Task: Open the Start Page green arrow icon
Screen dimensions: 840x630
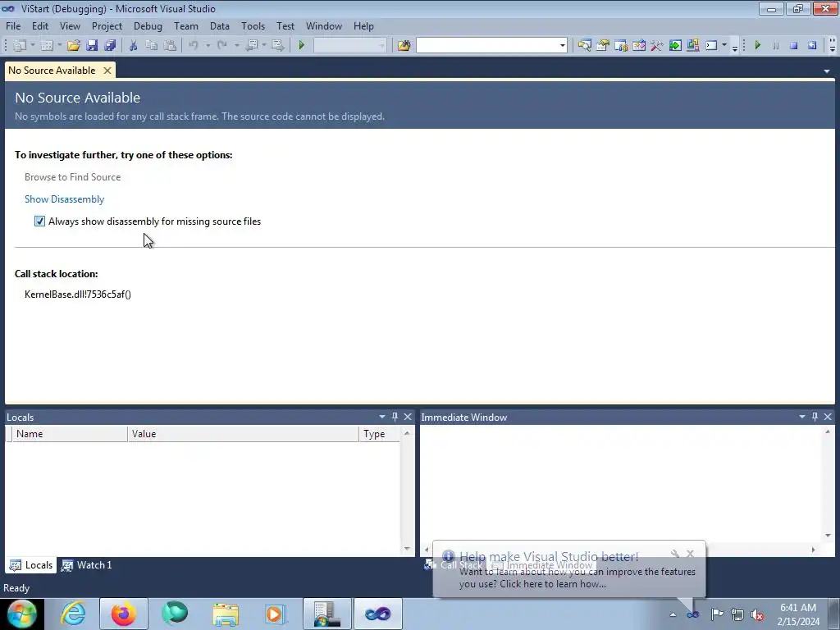Action: [675, 46]
